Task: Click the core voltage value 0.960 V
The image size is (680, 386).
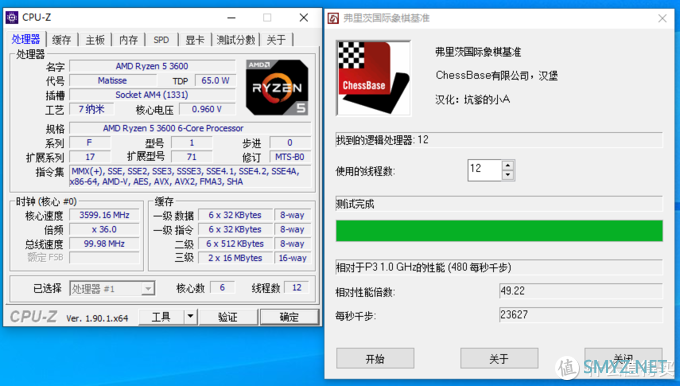Action: [207, 109]
